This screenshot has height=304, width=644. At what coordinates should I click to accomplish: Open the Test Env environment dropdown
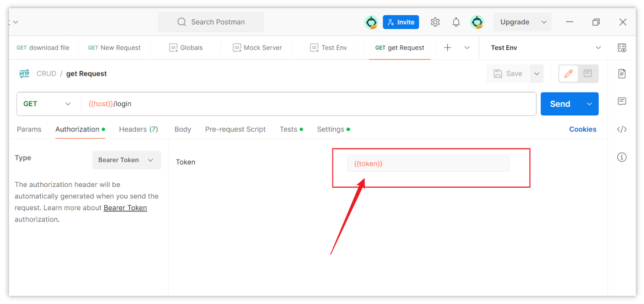[x=545, y=48]
